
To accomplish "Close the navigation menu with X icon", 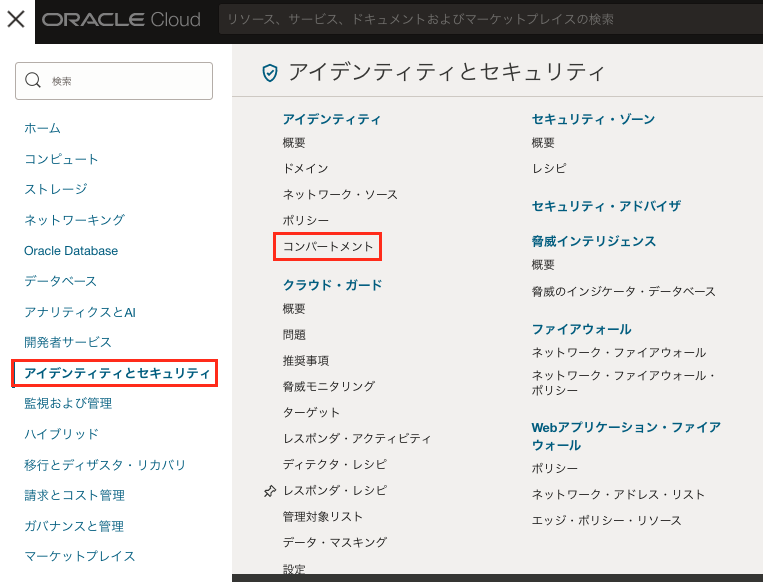I will click(x=16, y=20).
